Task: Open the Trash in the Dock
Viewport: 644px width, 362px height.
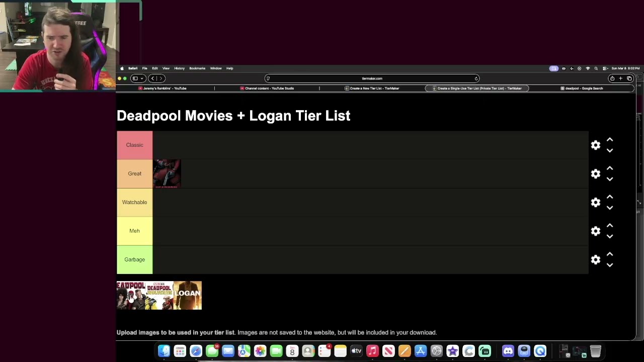Action: (x=595, y=351)
